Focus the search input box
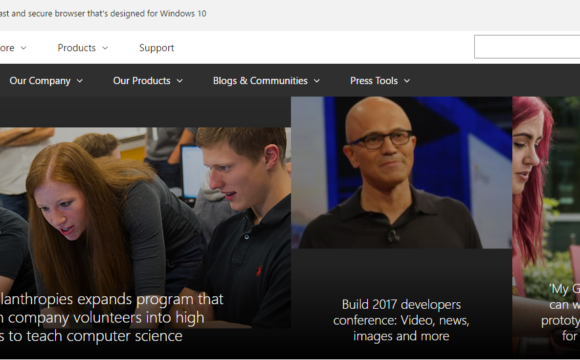Viewport: 580px width, 360px height. [527, 47]
